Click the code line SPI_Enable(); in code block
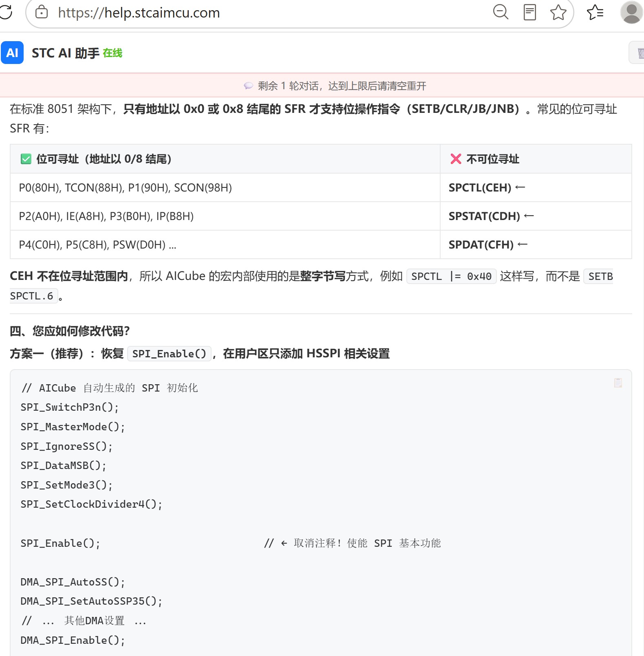 click(60, 543)
